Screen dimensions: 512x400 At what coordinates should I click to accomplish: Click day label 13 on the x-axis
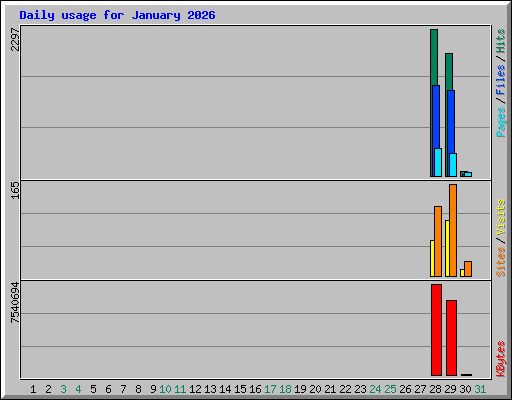tap(210, 389)
